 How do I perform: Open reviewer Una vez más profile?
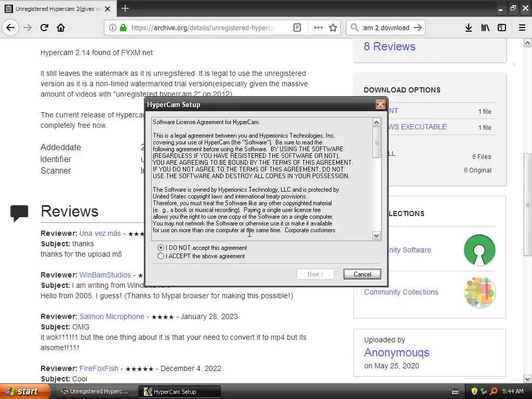tap(100, 233)
